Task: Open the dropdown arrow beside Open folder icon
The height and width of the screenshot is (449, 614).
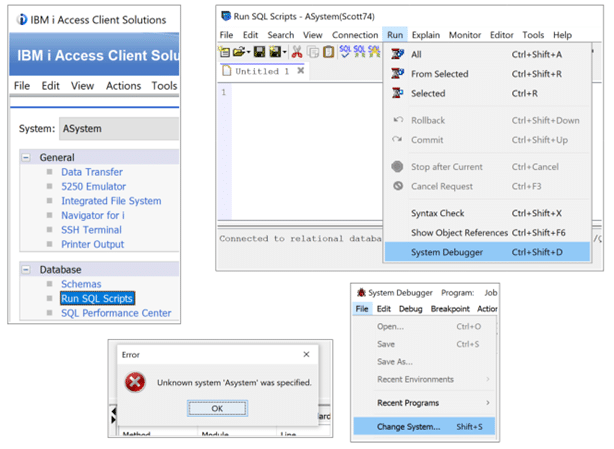Action: pyautogui.click(x=247, y=51)
